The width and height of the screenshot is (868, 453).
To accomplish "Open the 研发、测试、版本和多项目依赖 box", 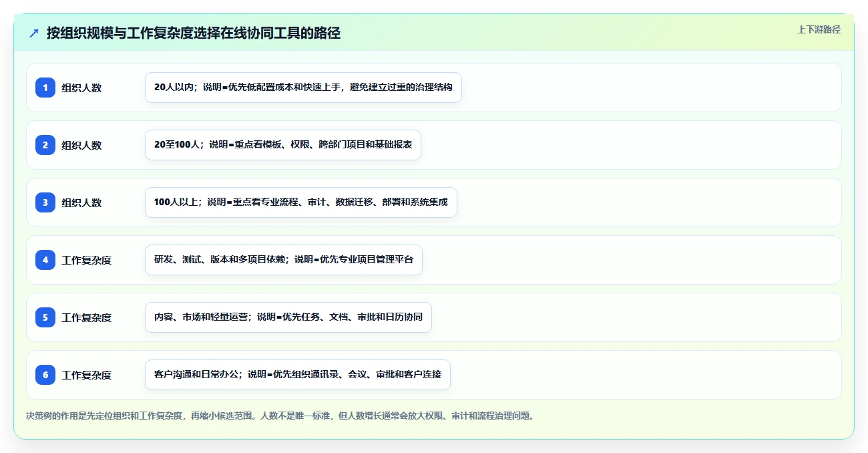I will (284, 260).
